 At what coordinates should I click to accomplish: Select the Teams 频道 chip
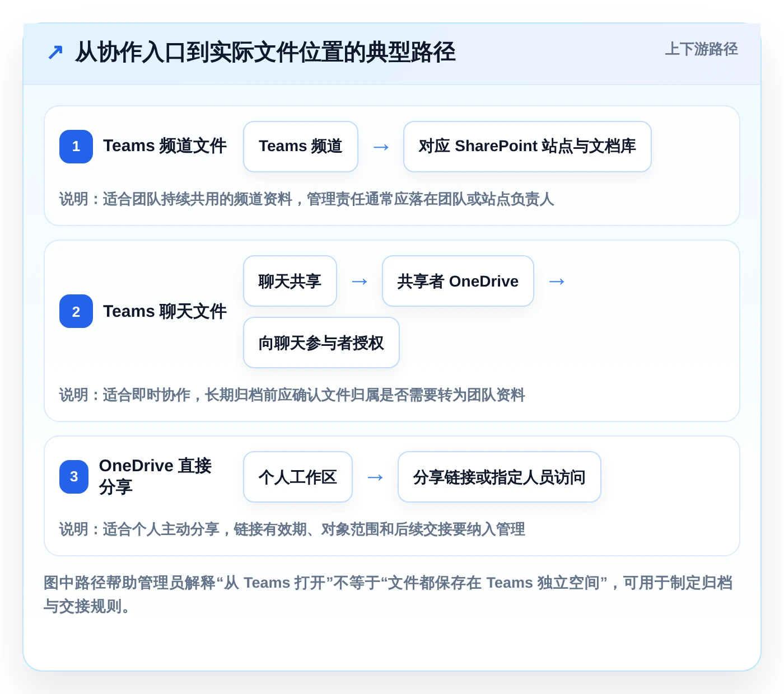tap(301, 147)
